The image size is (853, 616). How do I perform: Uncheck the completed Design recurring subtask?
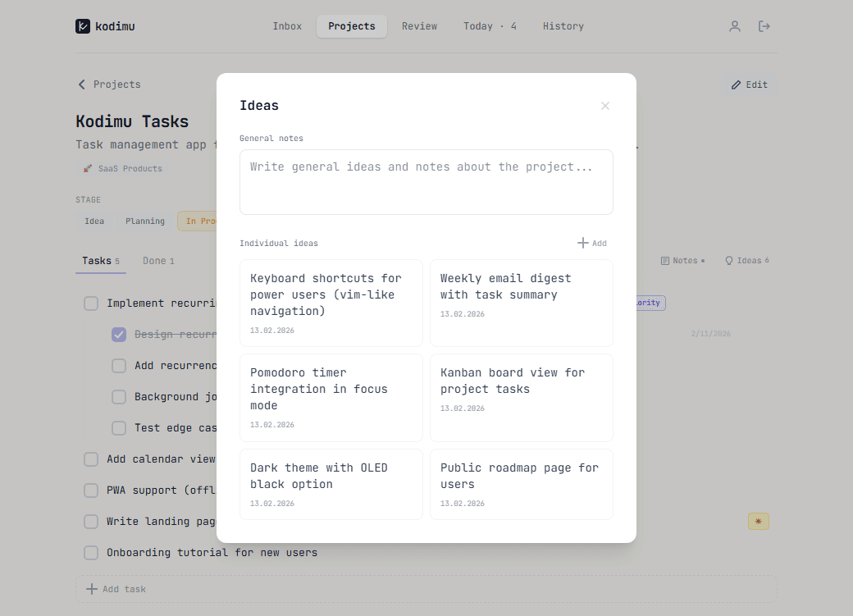tap(119, 334)
